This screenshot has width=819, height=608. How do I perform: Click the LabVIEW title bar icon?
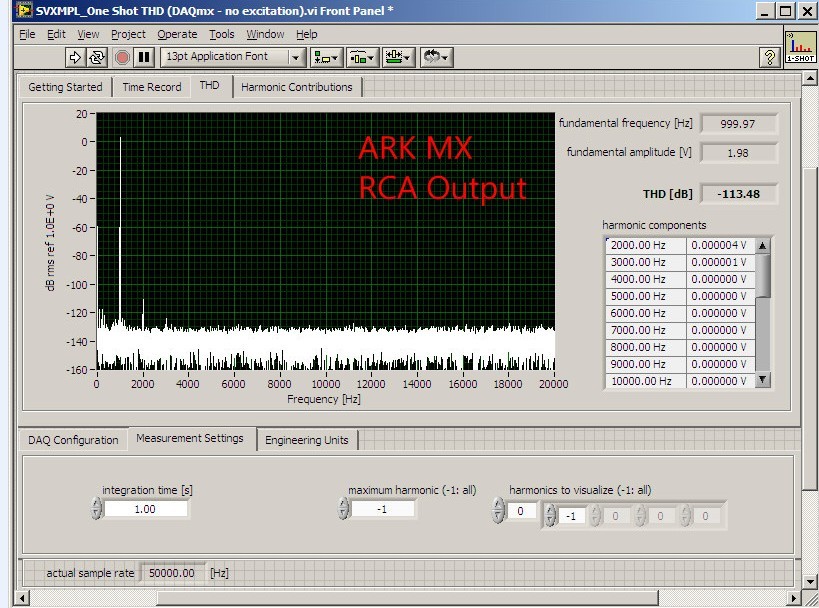[x=25, y=10]
